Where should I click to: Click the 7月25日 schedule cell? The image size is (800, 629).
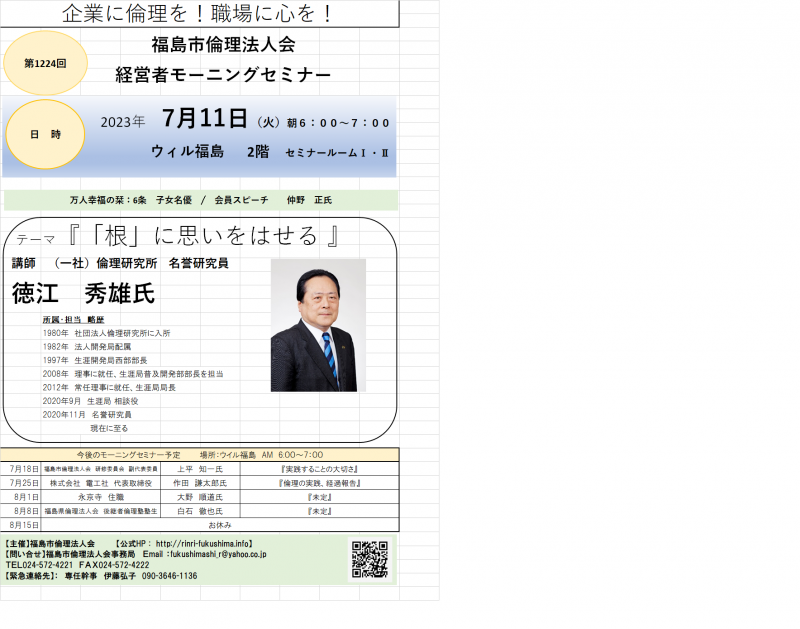point(23,482)
